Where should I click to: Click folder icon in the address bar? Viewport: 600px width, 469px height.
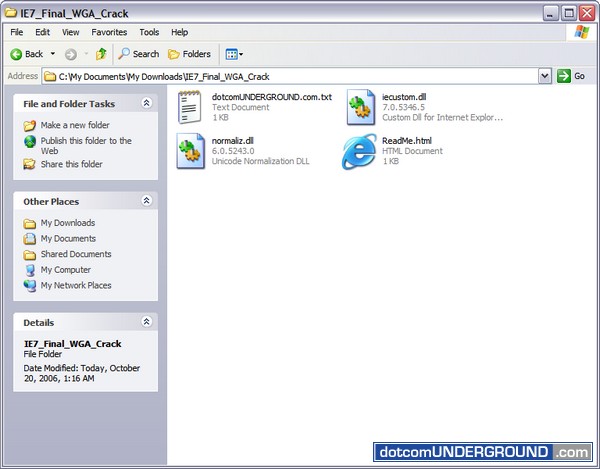pos(49,77)
